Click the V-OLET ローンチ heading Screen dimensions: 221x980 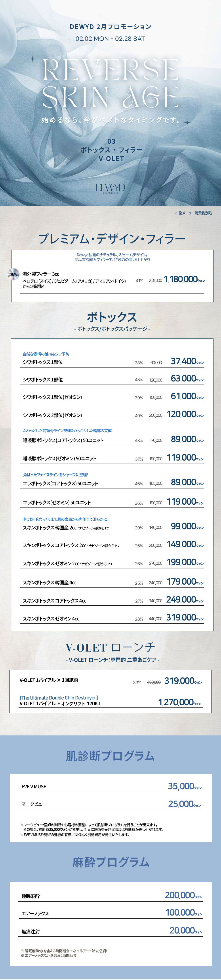(x=110, y=647)
